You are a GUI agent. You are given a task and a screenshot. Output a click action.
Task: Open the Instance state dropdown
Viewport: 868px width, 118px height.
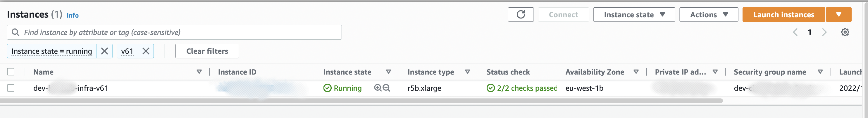tap(634, 15)
